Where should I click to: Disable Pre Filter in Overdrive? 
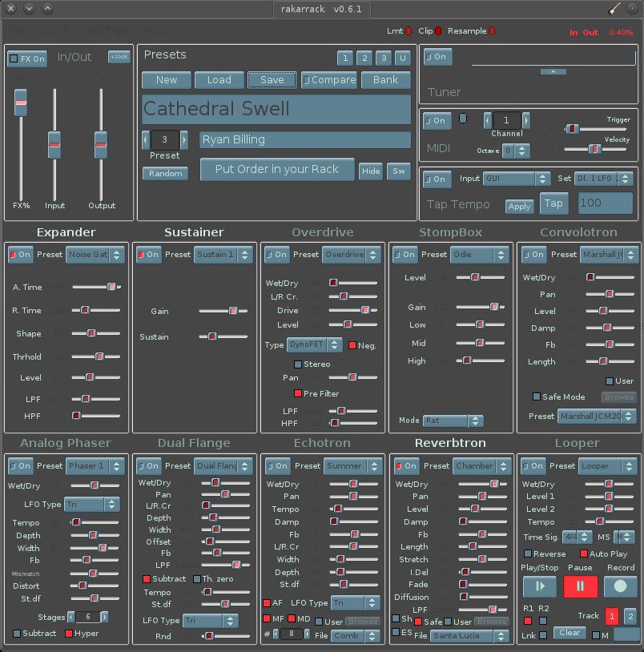pos(298,393)
